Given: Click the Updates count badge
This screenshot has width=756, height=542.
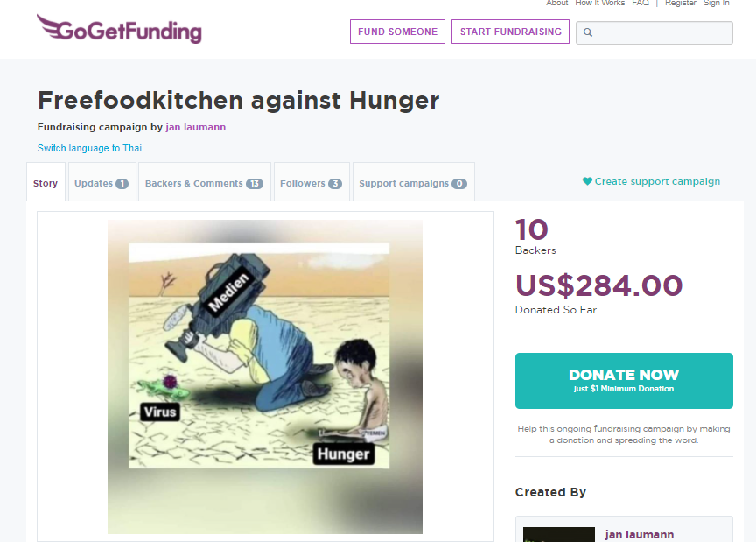Looking at the screenshot, I should [122, 183].
